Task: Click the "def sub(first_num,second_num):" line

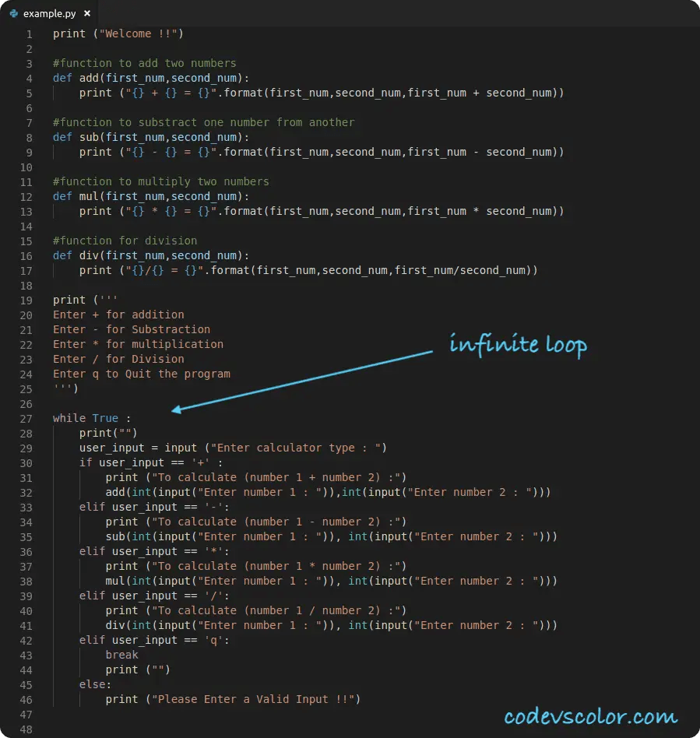Action: 150,138
